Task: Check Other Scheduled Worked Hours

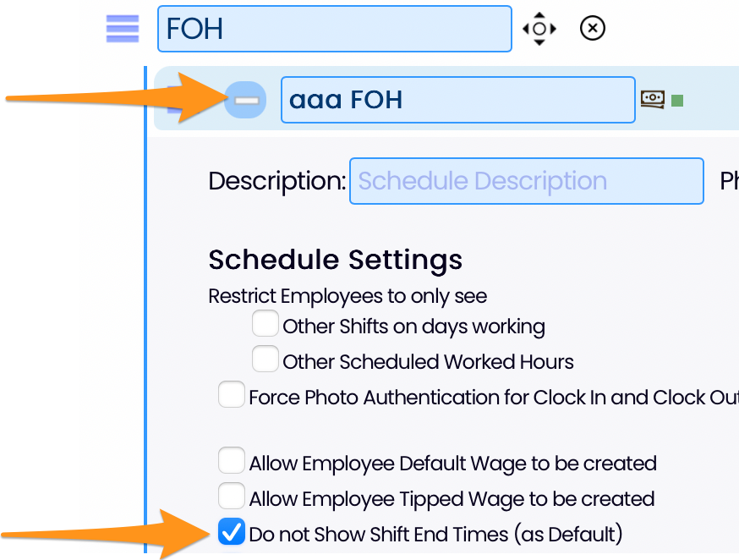Action: pos(265,359)
